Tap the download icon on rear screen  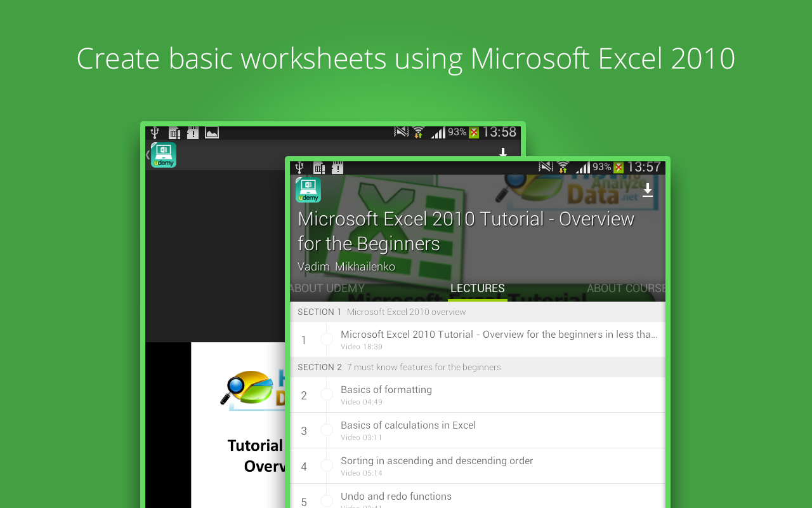point(503,152)
